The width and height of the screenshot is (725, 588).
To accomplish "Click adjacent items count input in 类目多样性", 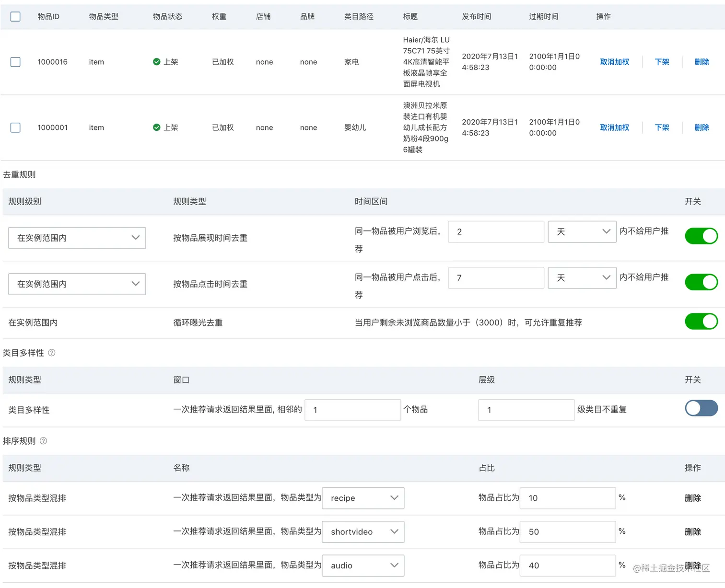I will pyautogui.click(x=352, y=410).
